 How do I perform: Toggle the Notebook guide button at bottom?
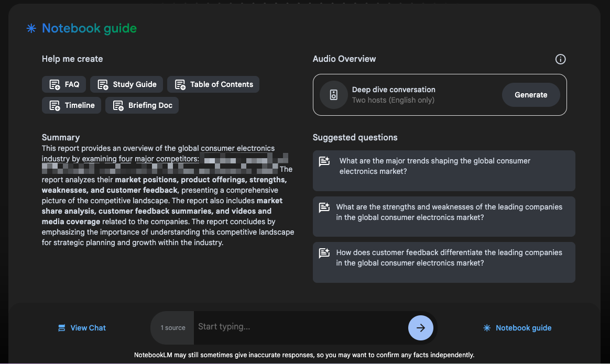point(517,328)
